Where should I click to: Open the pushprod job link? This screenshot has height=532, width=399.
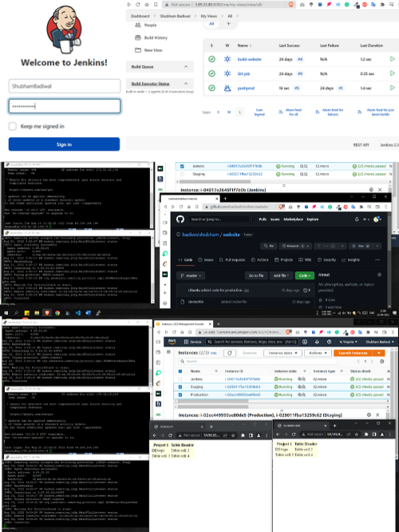pyautogui.click(x=246, y=89)
